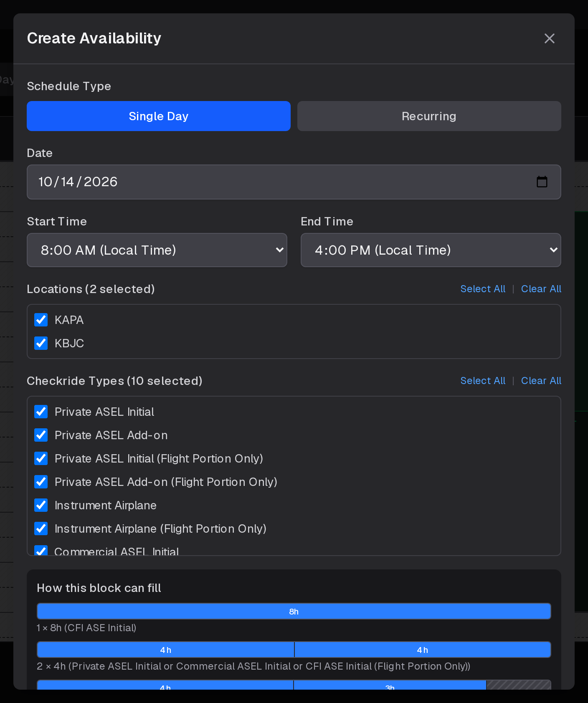Close the Create Availability dialog

[x=549, y=38]
